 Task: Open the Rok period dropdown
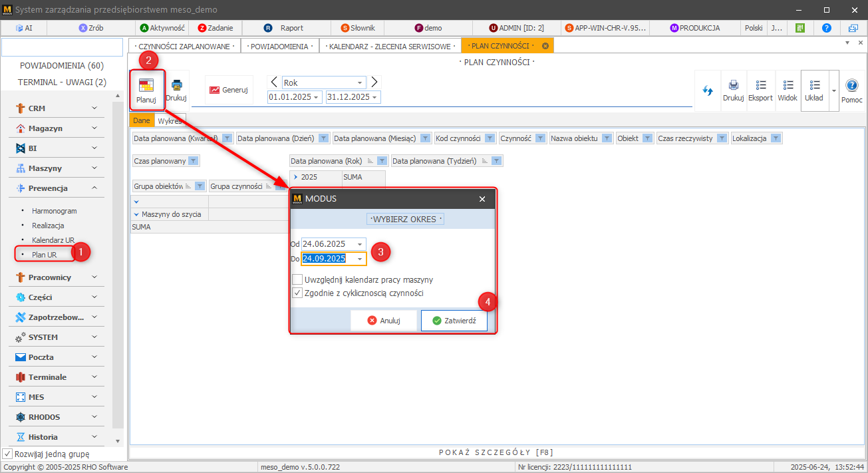pyautogui.click(x=360, y=82)
